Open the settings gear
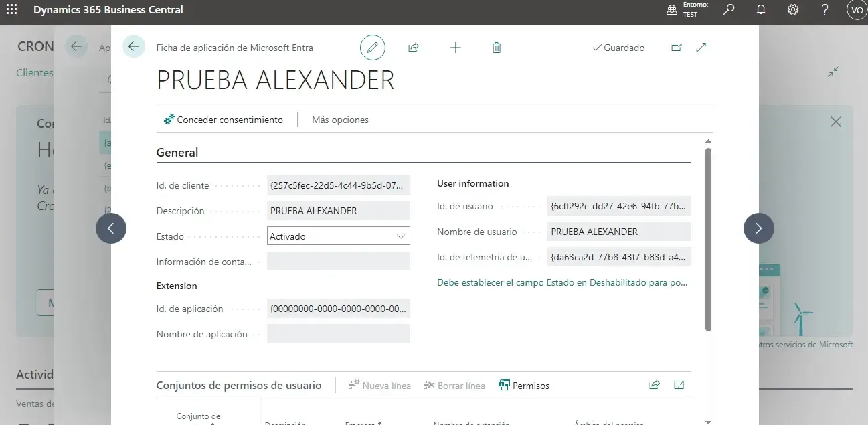 [793, 9]
